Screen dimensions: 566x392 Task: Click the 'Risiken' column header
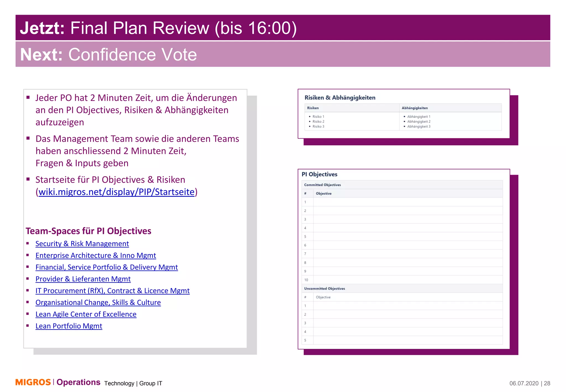[352, 108]
